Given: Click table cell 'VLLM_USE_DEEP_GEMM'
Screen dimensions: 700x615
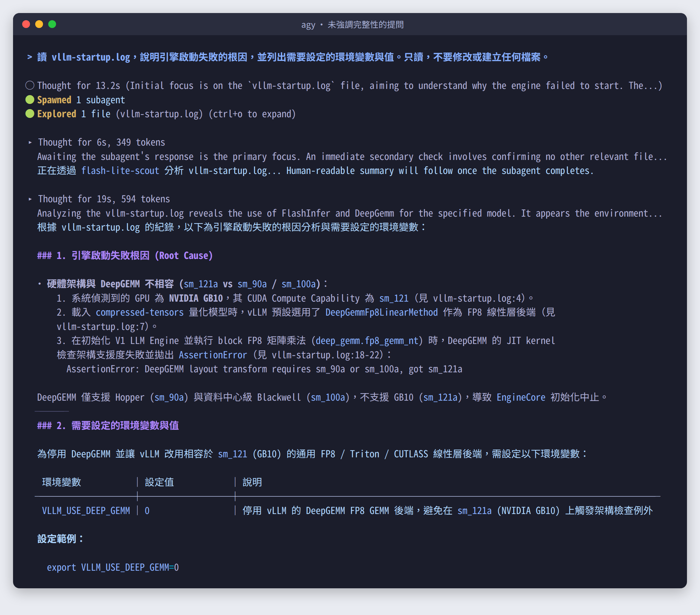Looking at the screenshot, I should click(86, 511).
